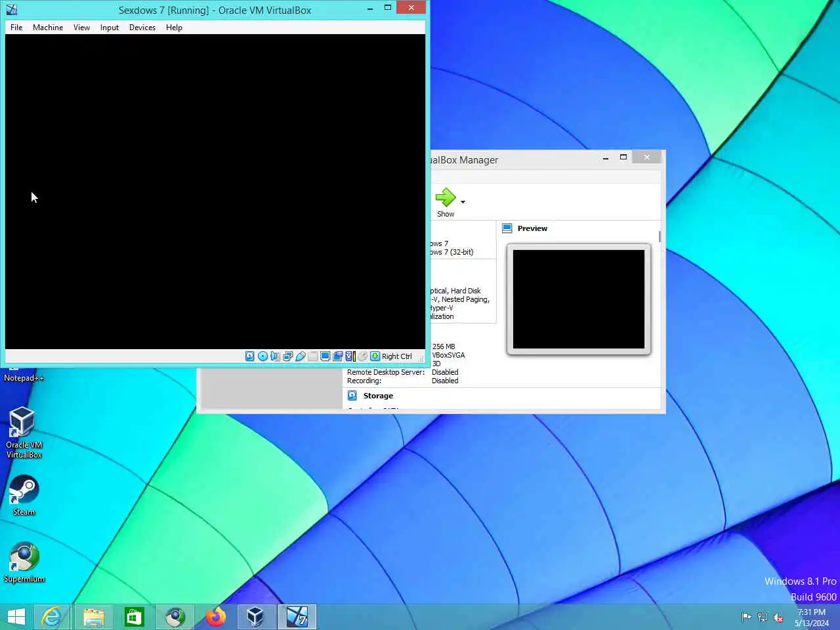840x630 pixels.
Task: Click the Right Ctrl host key label
Action: 397,356
